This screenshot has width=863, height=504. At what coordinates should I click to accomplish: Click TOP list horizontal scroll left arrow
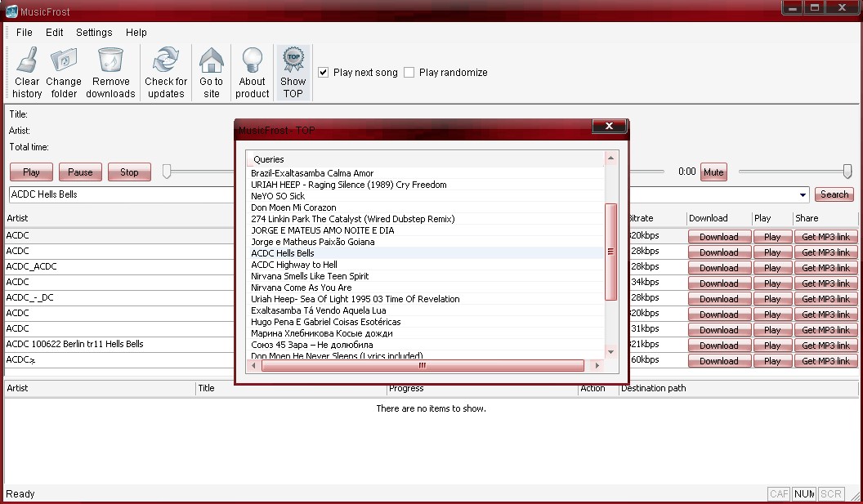[253, 365]
